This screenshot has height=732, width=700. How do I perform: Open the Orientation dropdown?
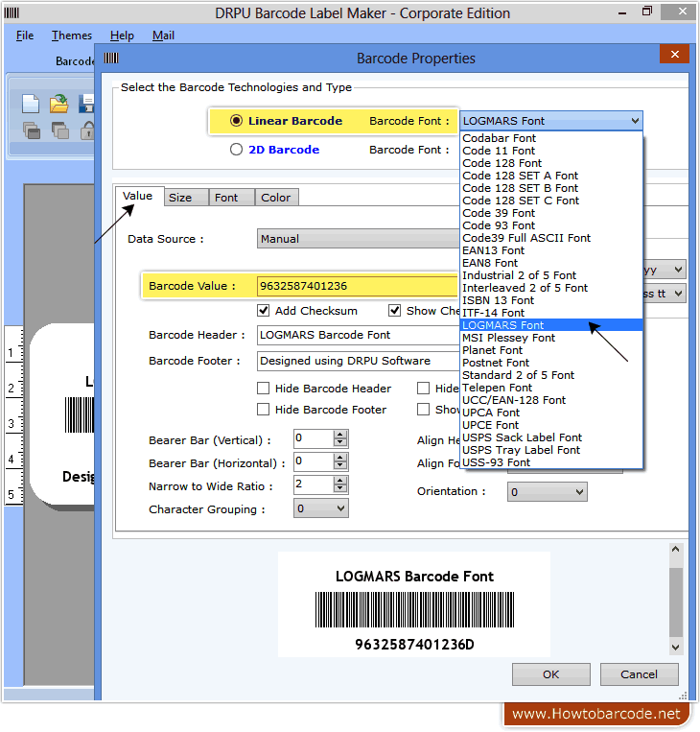point(547,491)
